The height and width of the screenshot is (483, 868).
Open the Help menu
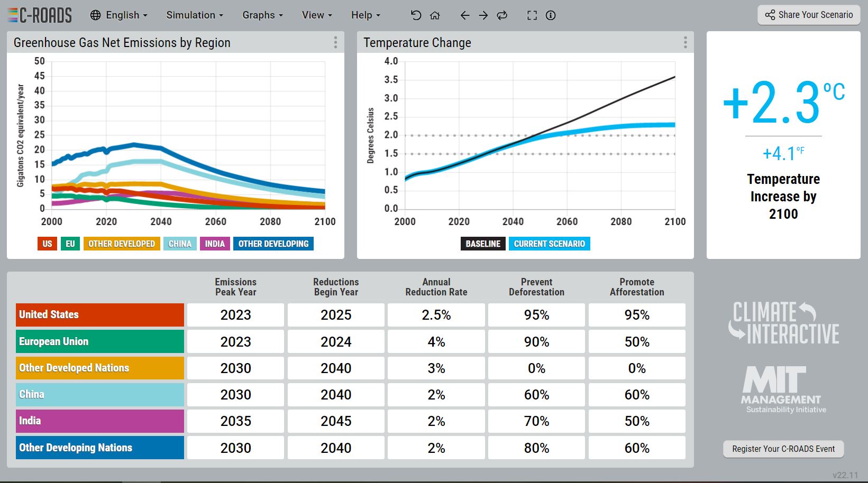[x=366, y=15]
